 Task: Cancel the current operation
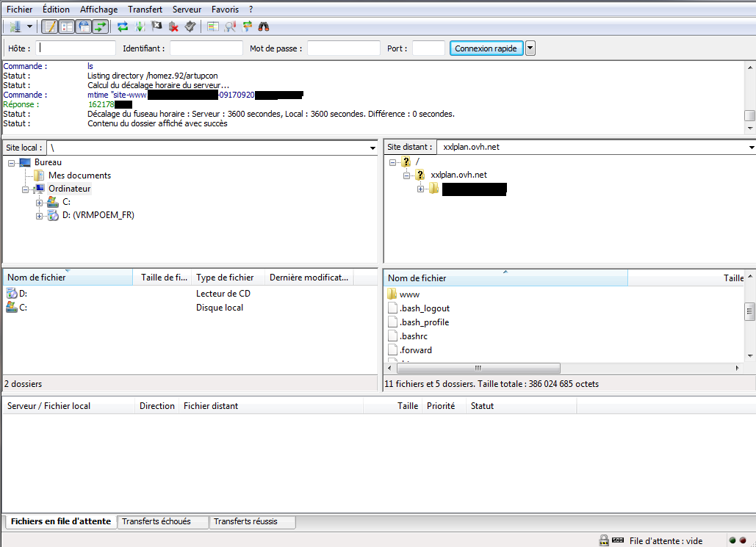[156, 26]
